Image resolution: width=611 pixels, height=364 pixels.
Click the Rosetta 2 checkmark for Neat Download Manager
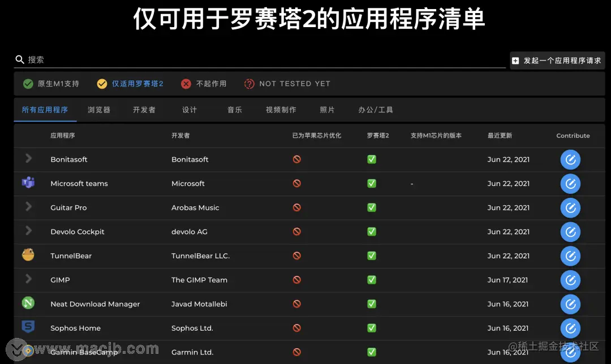pos(372,304)
